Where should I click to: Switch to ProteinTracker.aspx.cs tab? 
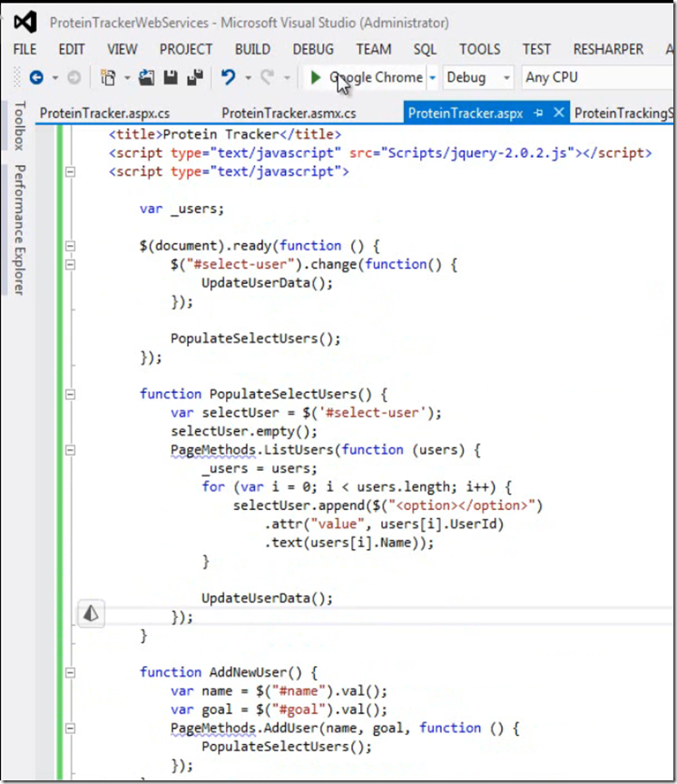coord(104,113)
